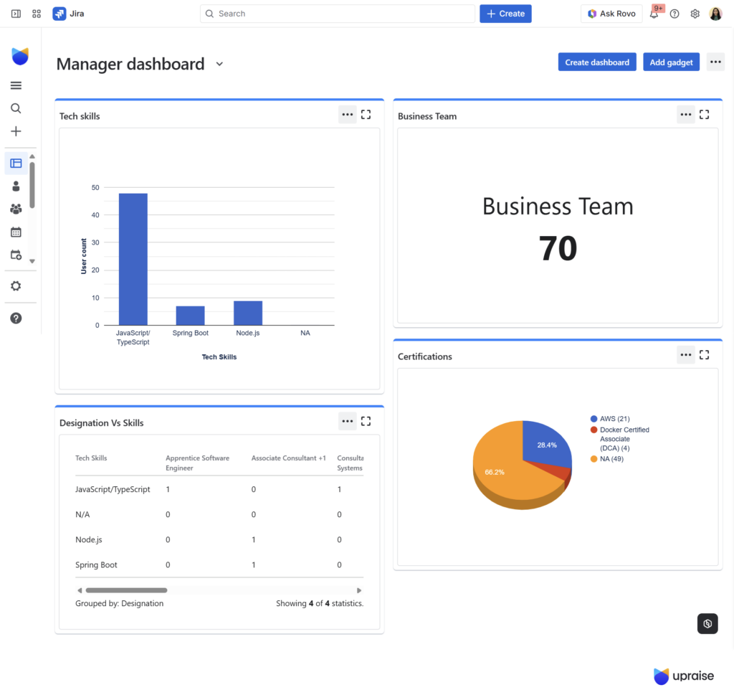Image resolution: width=734 pixels, height=700 pixels.
Task: Open Tech skills gadget options menu
Action: pos(348,115)
